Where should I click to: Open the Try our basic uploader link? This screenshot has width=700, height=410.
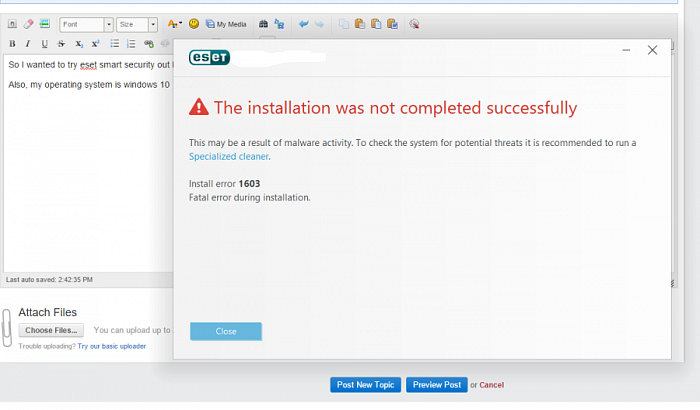pos(112,346)
